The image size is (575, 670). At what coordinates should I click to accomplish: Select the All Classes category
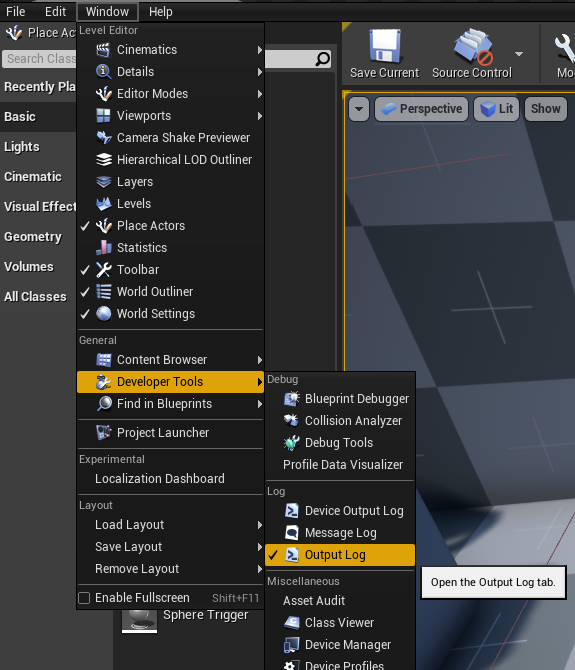tap(38, 297)
